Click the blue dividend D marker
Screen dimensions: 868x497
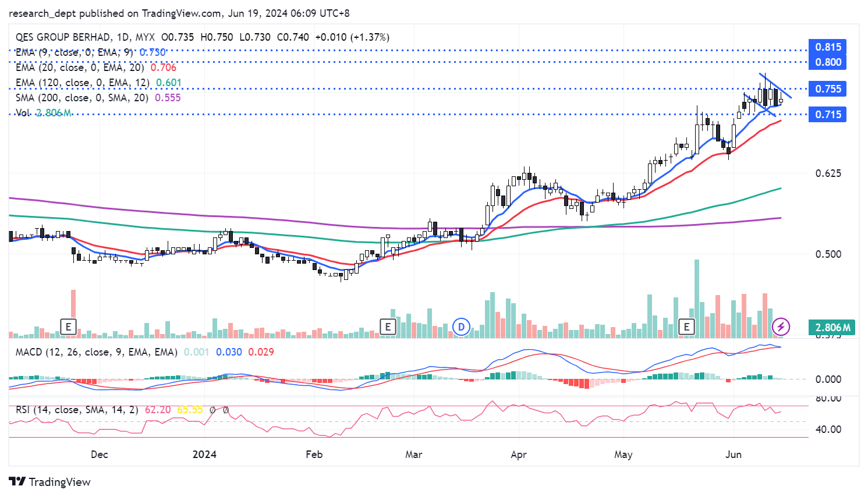click(x=461, y=326)
